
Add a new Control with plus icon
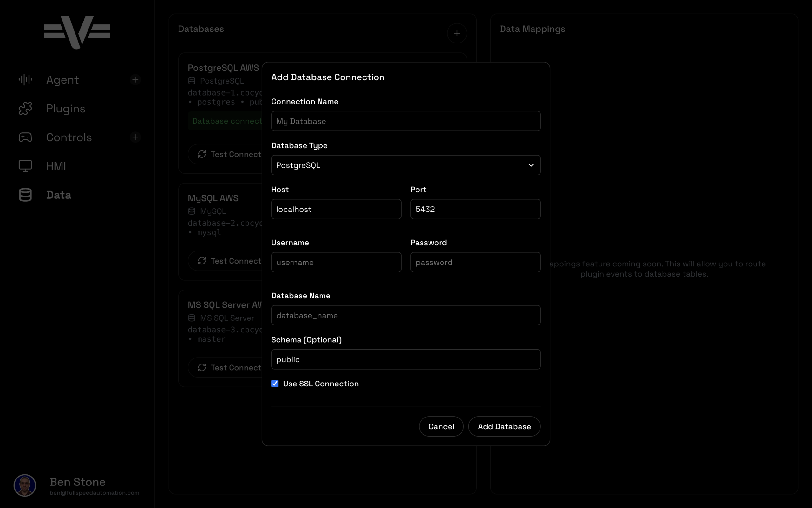[x=135, y=137]
